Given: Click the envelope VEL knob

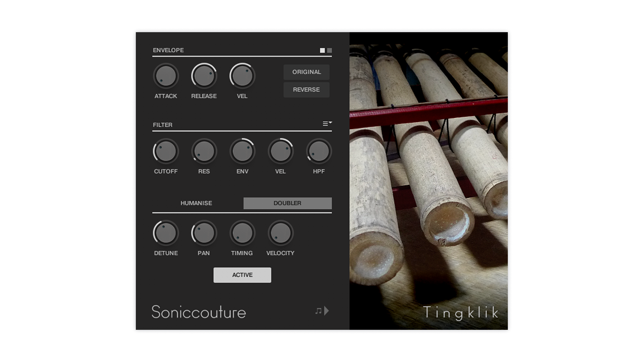Looking at the screenshot, I should click(x=242, y=76).
